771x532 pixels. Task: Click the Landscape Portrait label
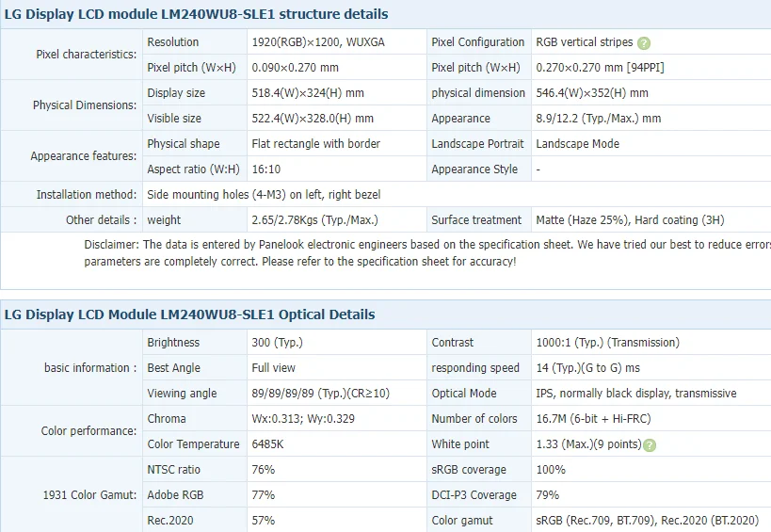point(477,144)
